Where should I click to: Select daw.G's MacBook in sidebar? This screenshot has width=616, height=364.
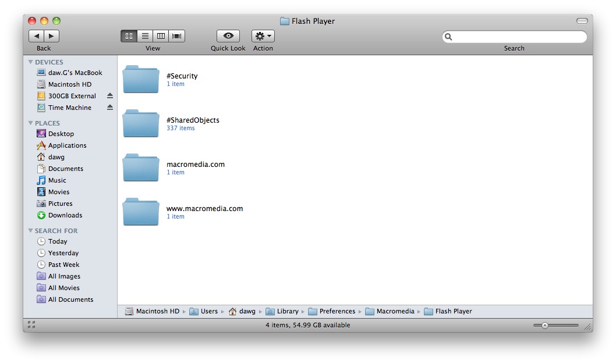pyautogui.click(x=70, y=73)
